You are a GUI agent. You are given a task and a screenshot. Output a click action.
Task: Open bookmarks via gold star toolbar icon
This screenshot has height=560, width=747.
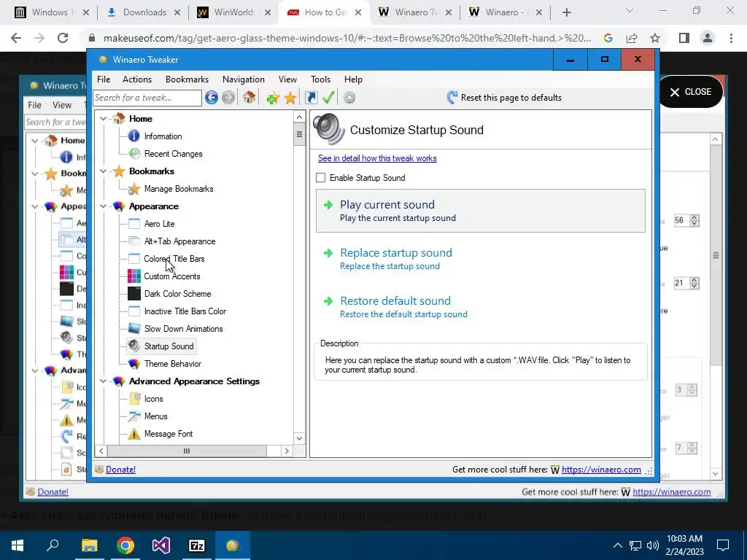click(290, 98)
